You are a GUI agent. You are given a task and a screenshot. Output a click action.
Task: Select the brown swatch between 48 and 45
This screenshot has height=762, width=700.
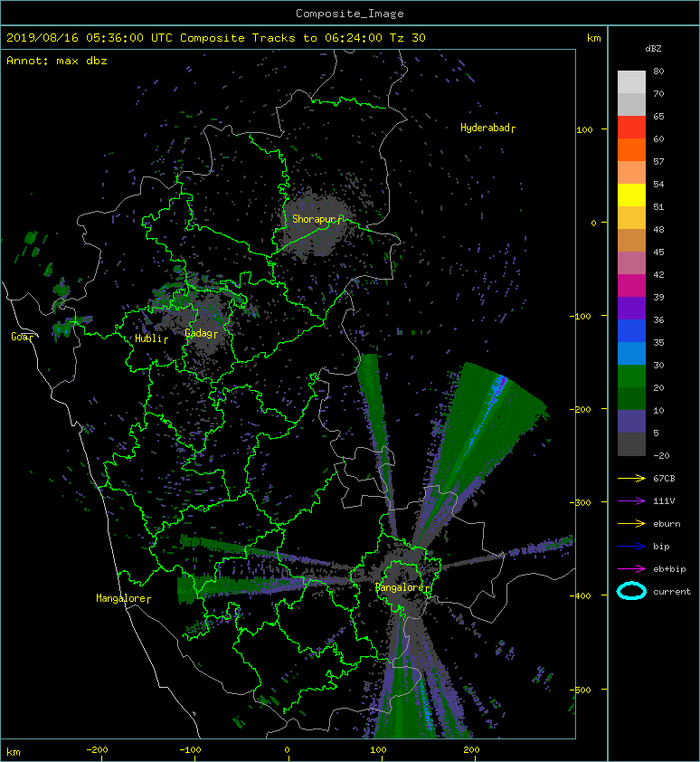(x=631, y=240)
